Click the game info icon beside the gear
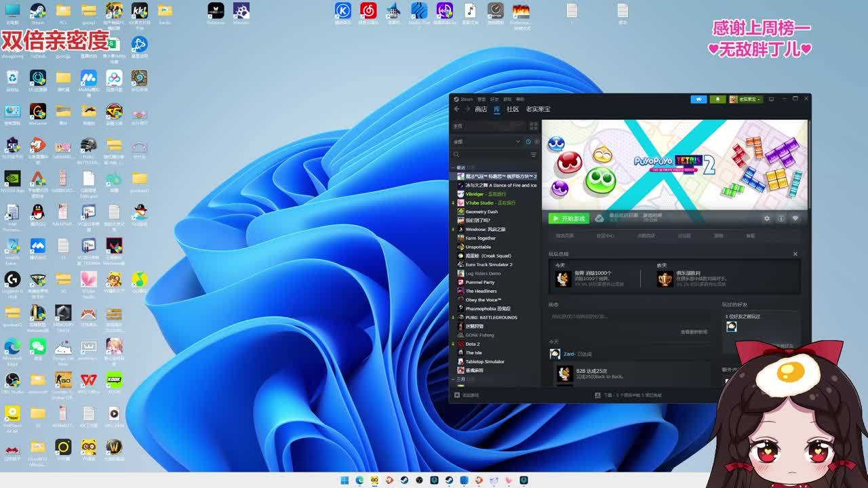This screenshot has height=488, width=868. click(x=781, y=218)
